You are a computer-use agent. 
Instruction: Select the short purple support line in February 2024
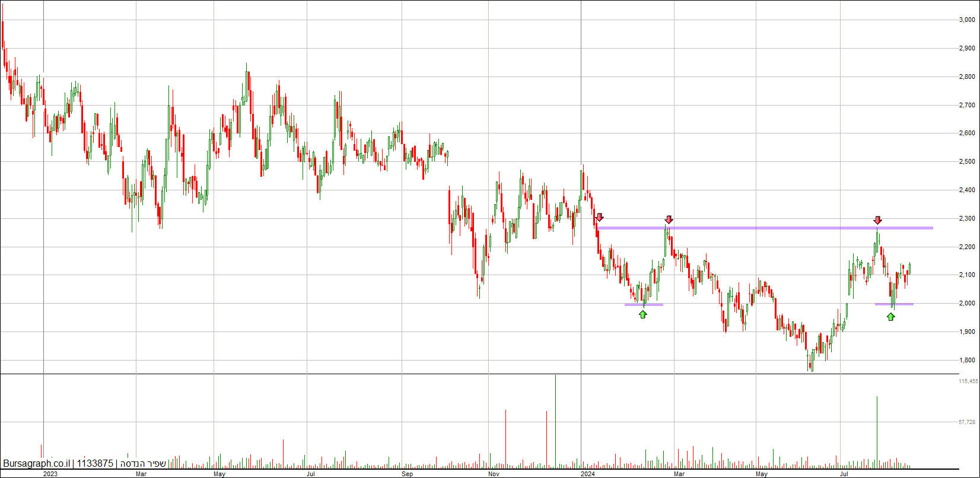(644, 305)
